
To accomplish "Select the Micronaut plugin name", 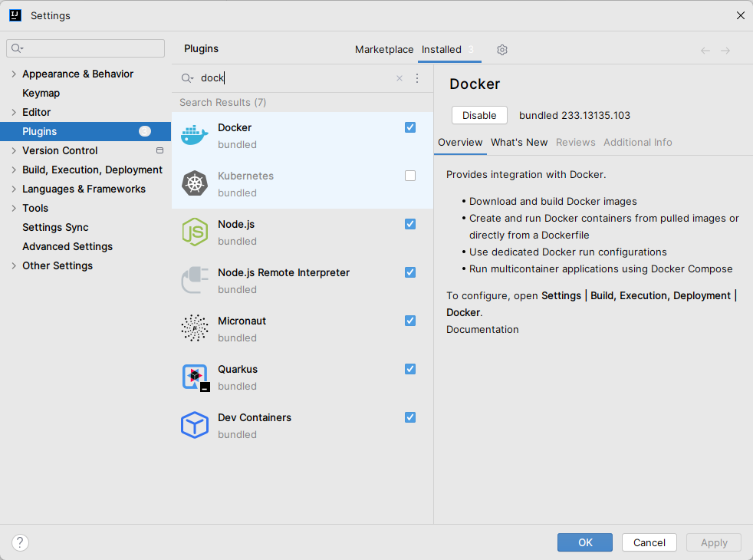I will tap(242, 321).
